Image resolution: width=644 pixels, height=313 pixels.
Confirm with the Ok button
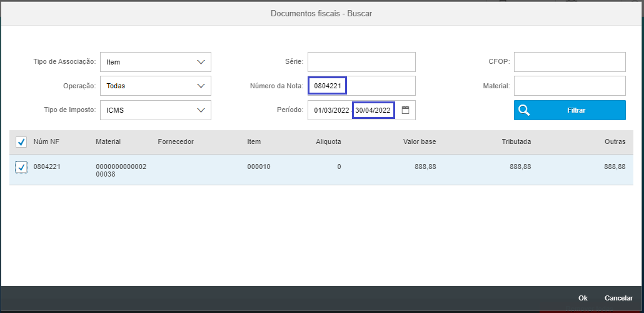[583, 298]
